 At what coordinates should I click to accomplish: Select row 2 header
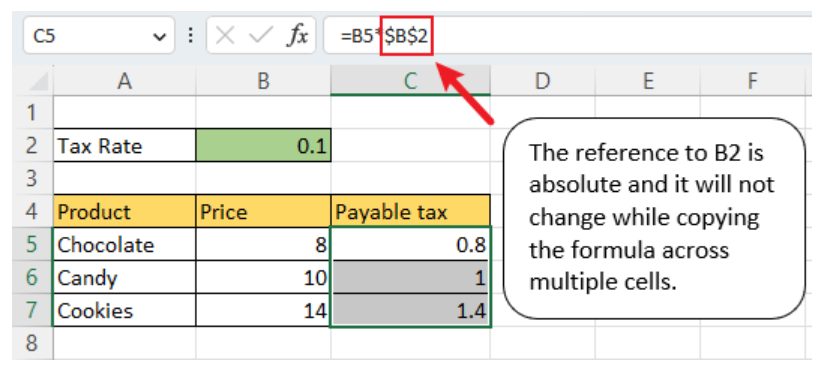coord(32,145)
